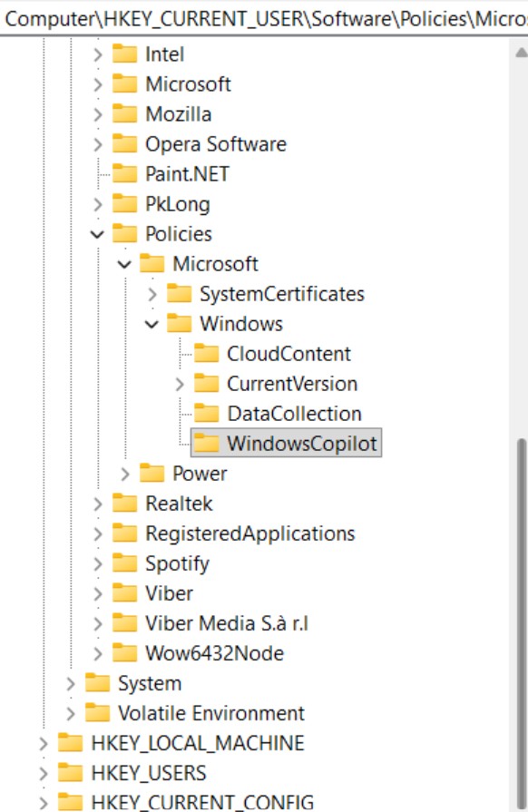The height and width of the screenshot is (812, 528).
Task: Collapse the Windows key under Microsoft
Action: click(152, 324)
